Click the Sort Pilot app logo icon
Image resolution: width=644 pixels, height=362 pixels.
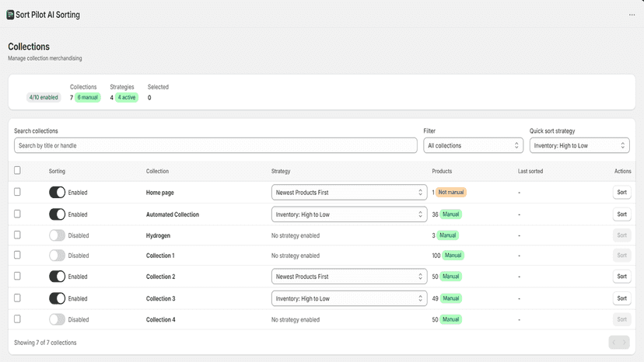[x=10, y=15]
